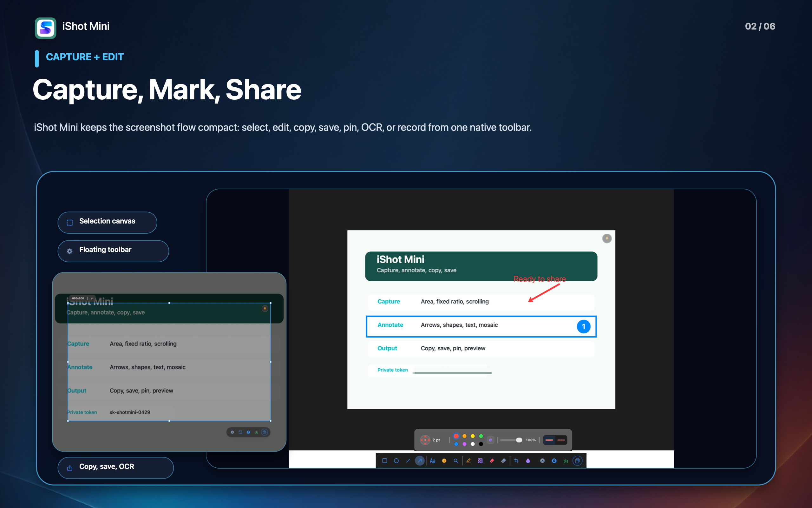Select the straight line tool
Viewport: 812px width, 508px height.
coord(408,461)
